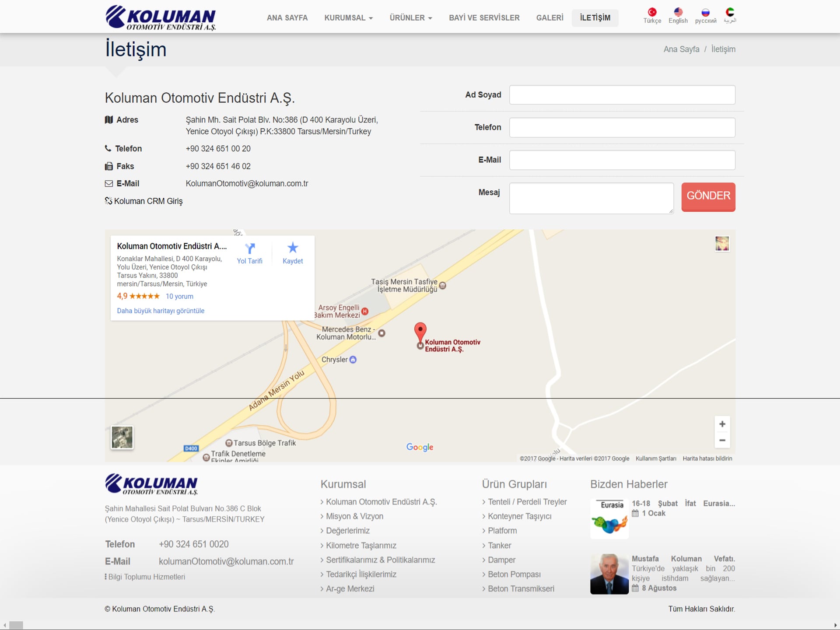Switch language via the English flag
Screen dimensions: 840x630
[x=678, y=12]
